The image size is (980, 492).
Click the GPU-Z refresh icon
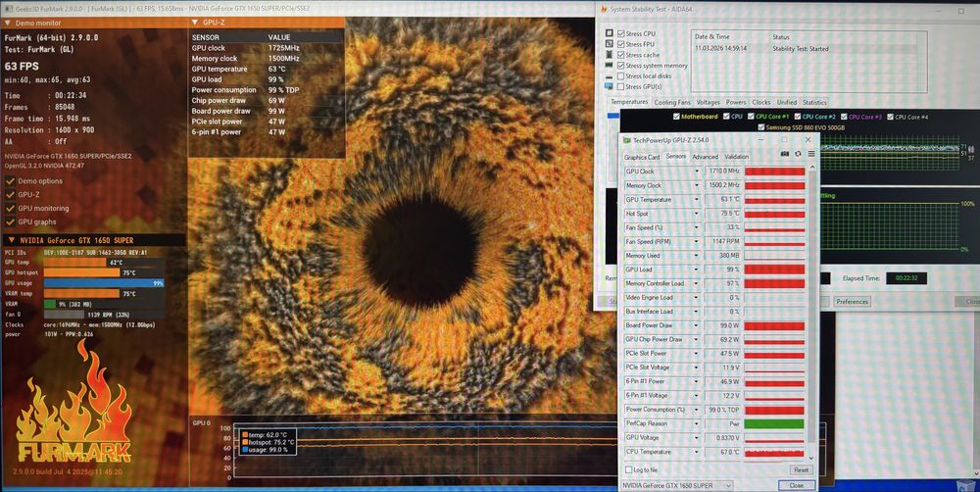click(x=798, y=154)
